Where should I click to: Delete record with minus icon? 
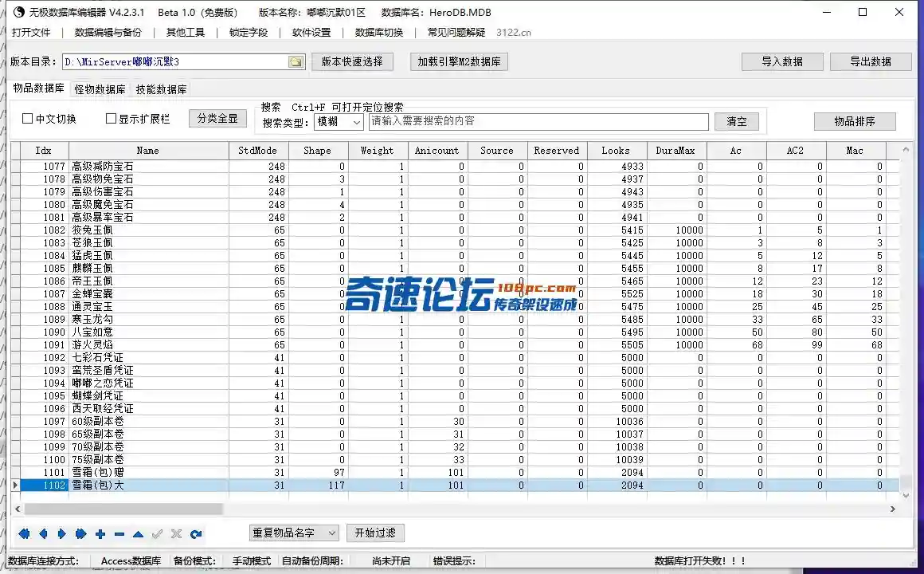pyautogui.click(x=119, y=534)
